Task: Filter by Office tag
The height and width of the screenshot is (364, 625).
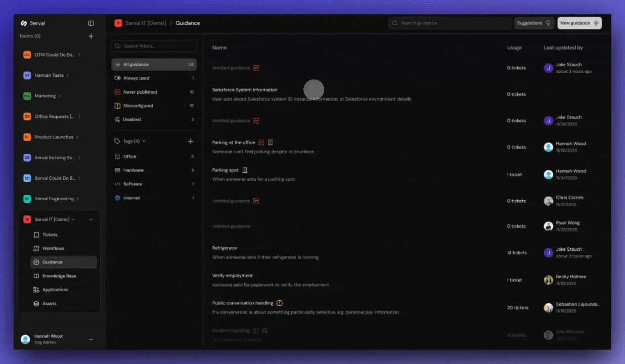Action: (154, 156)
